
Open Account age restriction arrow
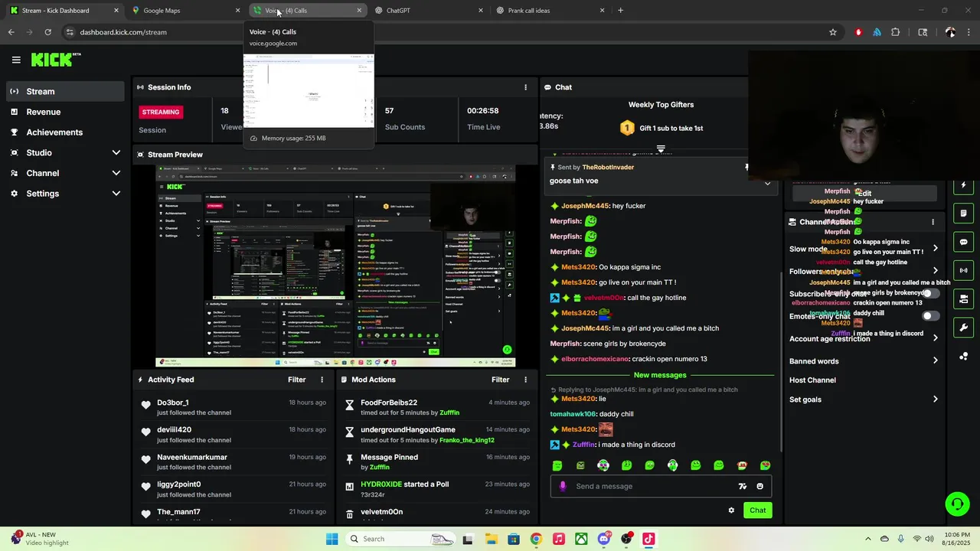pyautogui.click(x=935, y=338)
